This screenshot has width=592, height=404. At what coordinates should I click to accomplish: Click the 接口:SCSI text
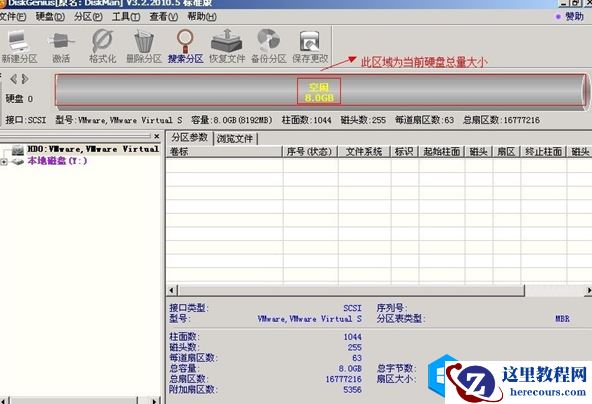coord(25,120)
